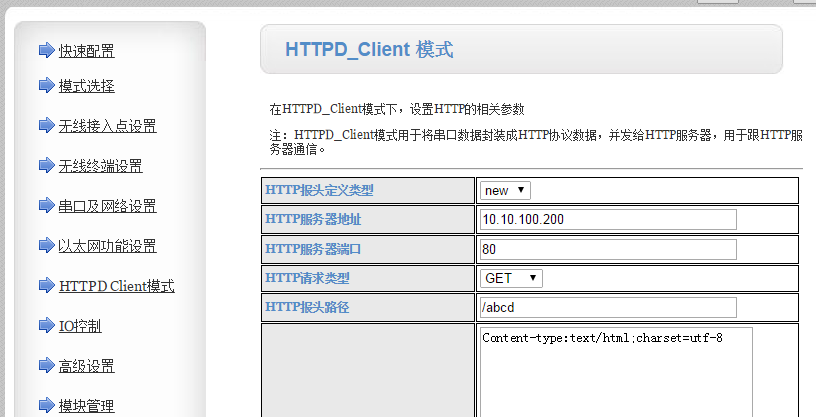Open the 快速配置 menu link

86,51
